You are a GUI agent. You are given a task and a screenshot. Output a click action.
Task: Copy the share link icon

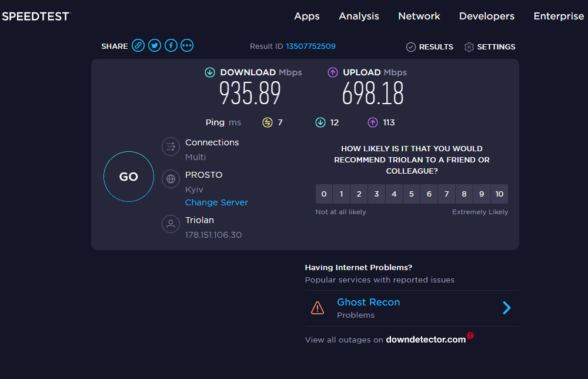coord(138,46)
